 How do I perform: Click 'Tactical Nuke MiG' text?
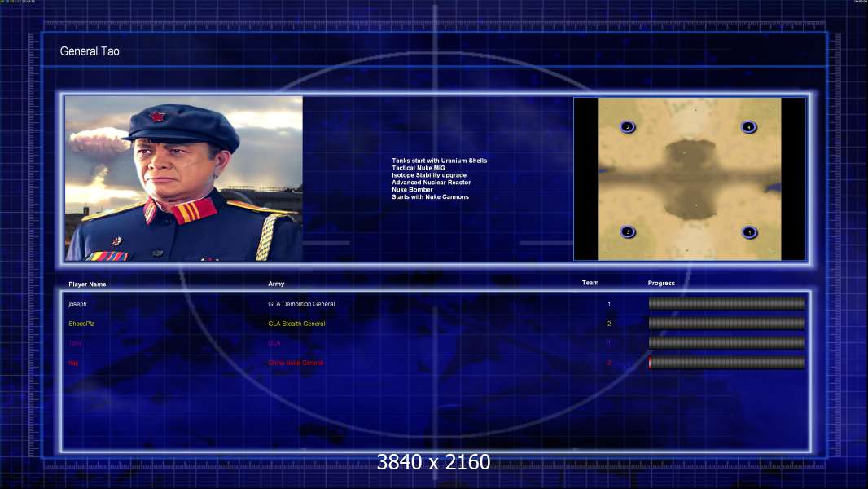pos(419,168)
